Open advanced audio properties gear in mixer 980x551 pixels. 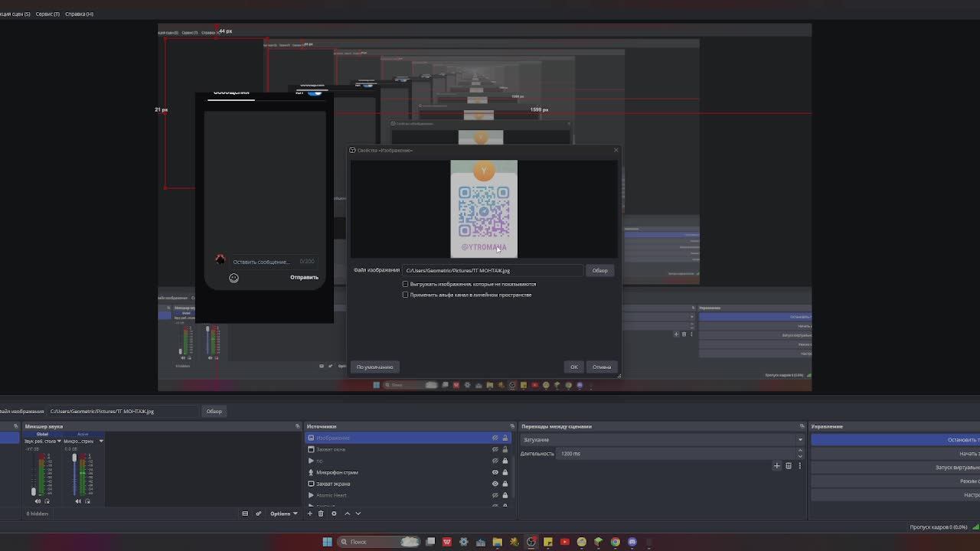[x=258, y=514]
